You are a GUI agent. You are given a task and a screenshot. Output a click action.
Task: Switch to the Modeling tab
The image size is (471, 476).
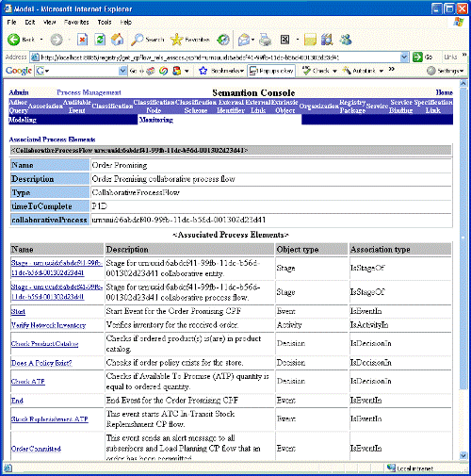tap(23, 120)
